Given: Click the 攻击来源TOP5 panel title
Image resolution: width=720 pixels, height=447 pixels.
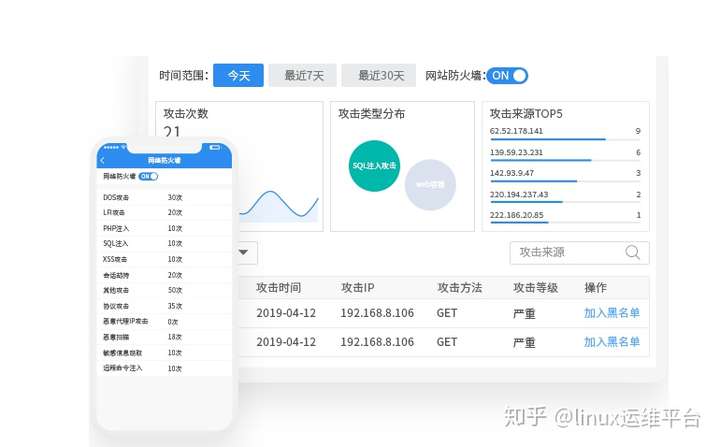Looking at the screenshot, I should pos(526,113).
